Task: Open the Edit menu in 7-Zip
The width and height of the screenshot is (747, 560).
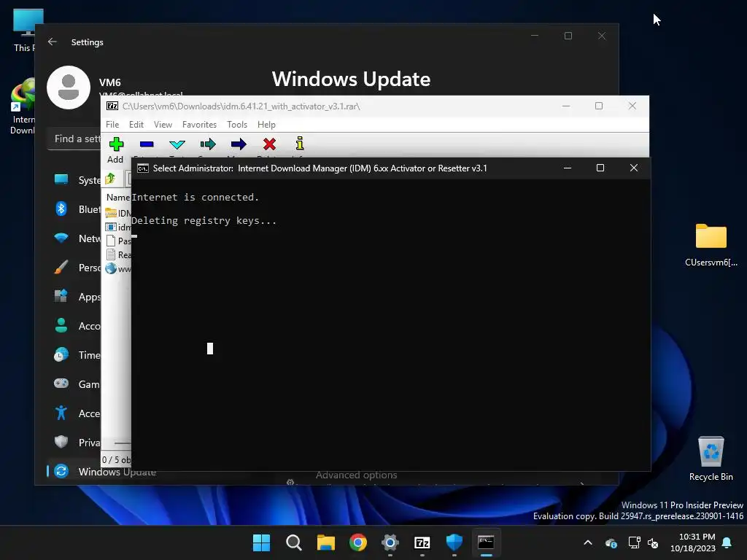Action: pos(136,124)
